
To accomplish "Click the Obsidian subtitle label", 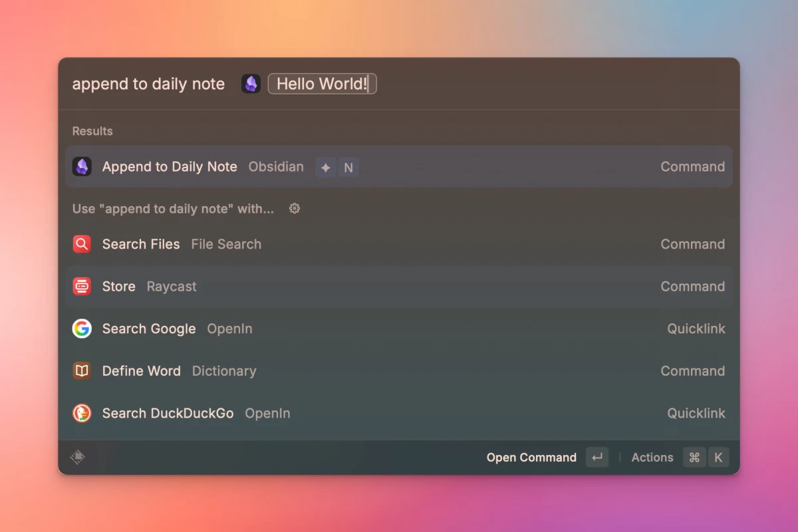I will click(276, 167).
